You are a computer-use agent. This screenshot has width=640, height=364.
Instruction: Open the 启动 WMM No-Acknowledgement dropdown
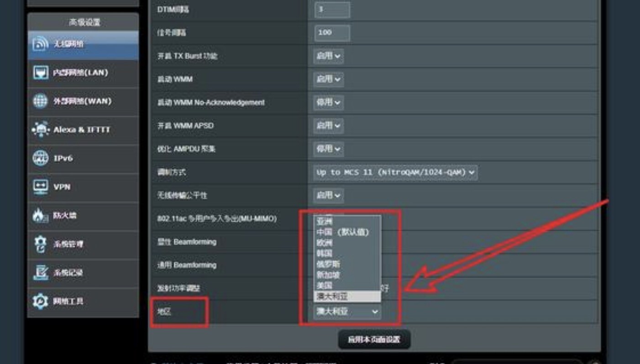(328, 102)
